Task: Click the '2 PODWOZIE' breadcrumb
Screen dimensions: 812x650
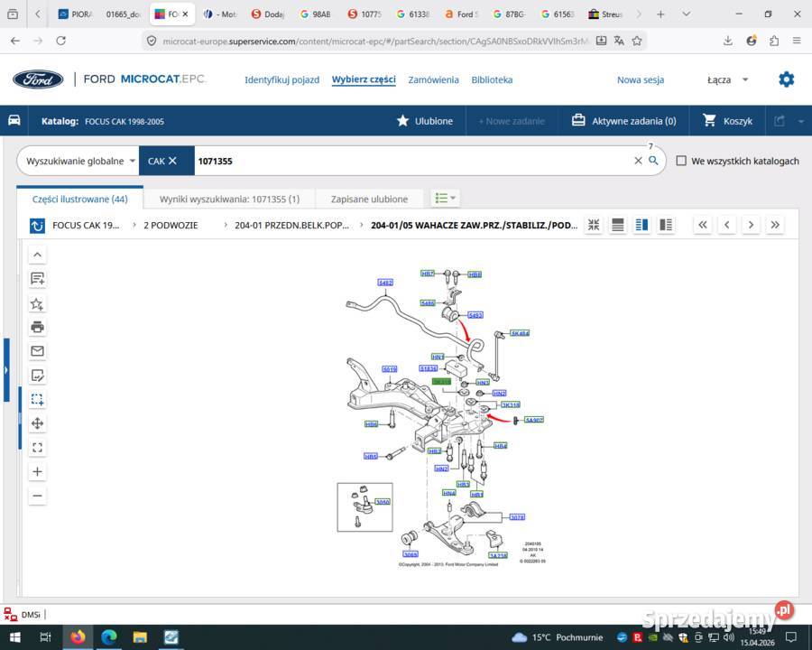Action: click(171, 226)
